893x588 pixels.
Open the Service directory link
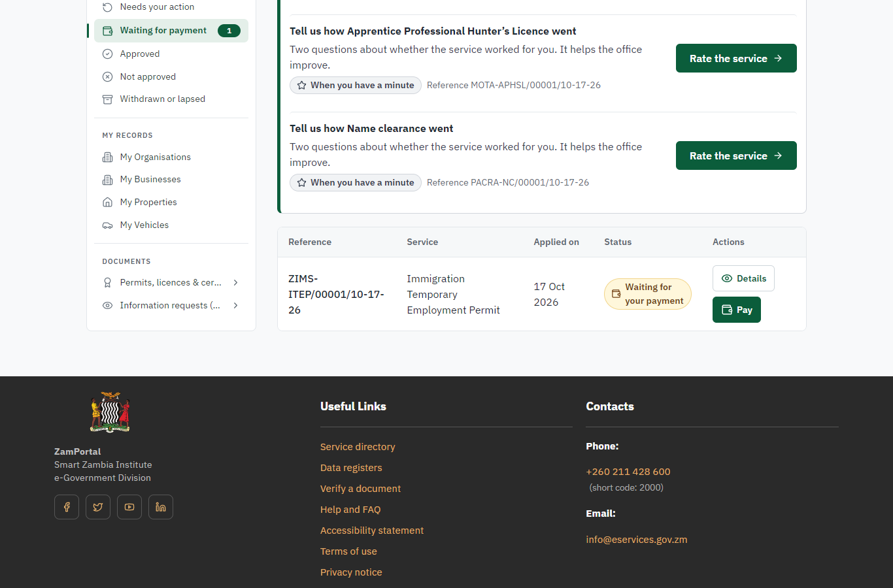point(358,447)
